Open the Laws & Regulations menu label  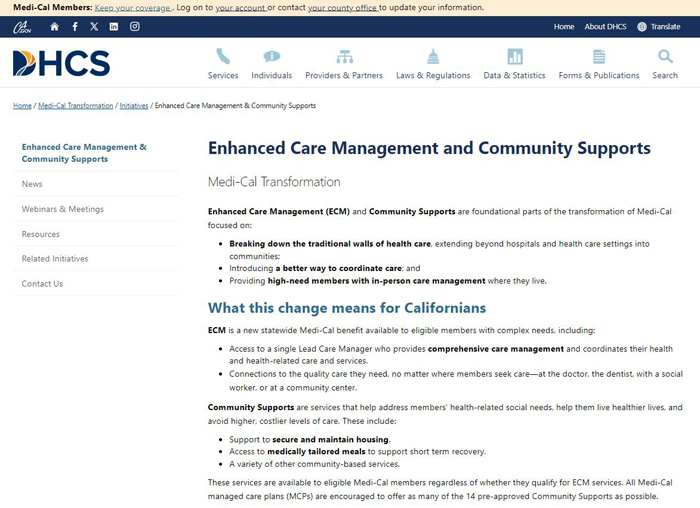433,75
